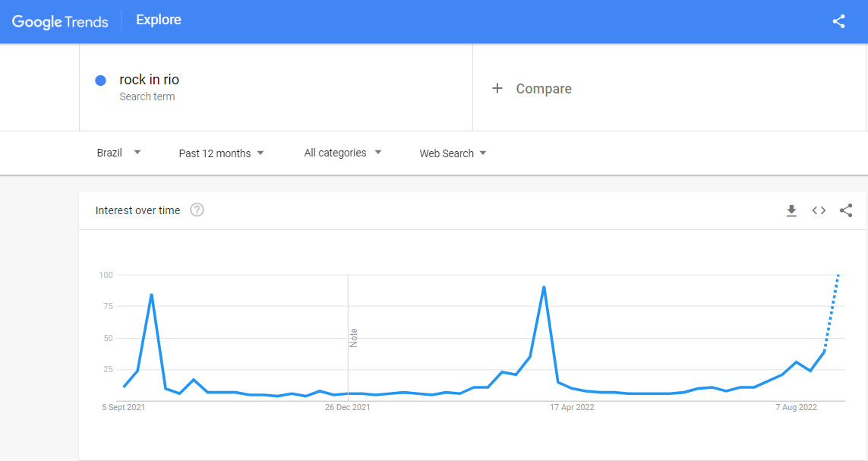Click the peak of the trend line
This screenshot has width=868, height=461.
(544, 287)
